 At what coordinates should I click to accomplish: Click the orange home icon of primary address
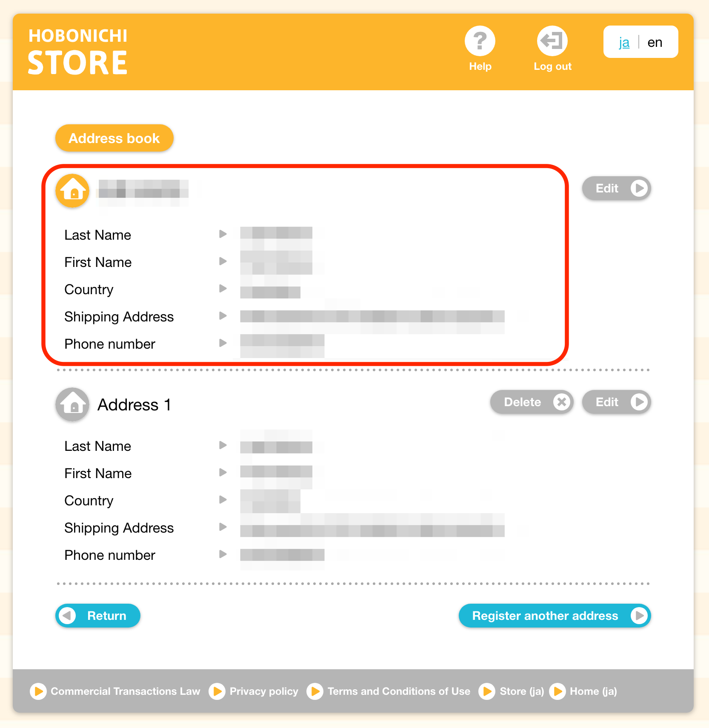click(73, 190)
